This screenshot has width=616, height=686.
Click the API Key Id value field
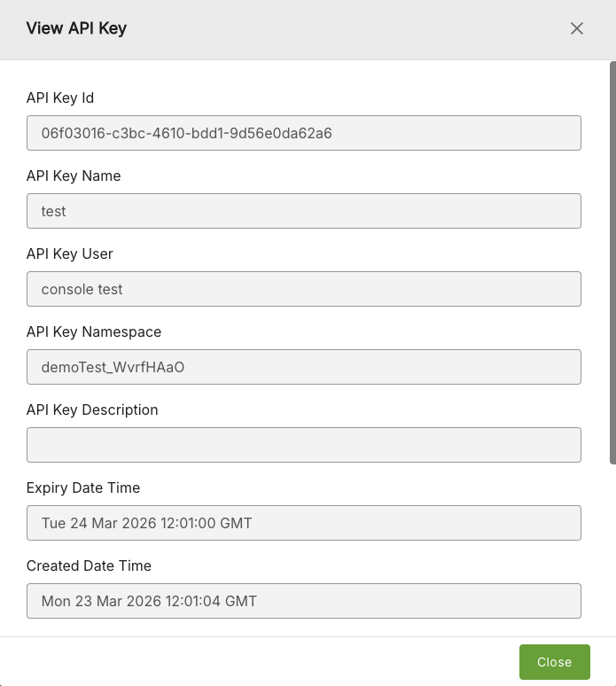303,133
